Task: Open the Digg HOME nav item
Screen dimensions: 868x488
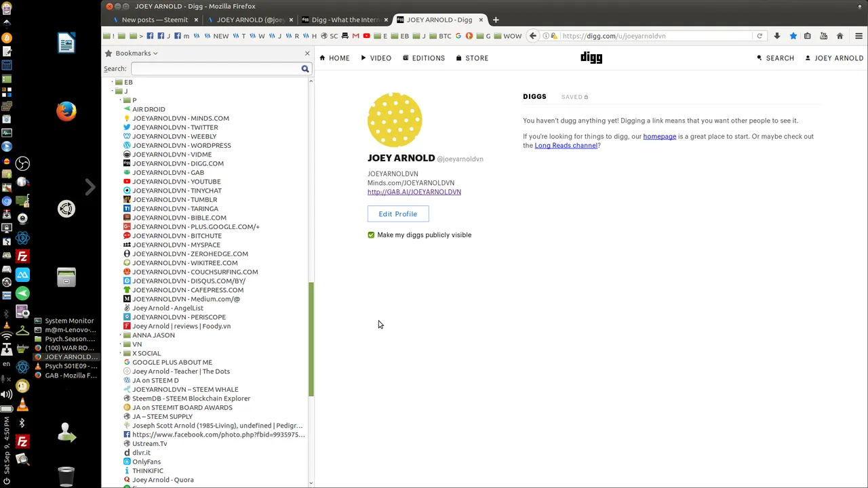Action: (x=335, y=58)
